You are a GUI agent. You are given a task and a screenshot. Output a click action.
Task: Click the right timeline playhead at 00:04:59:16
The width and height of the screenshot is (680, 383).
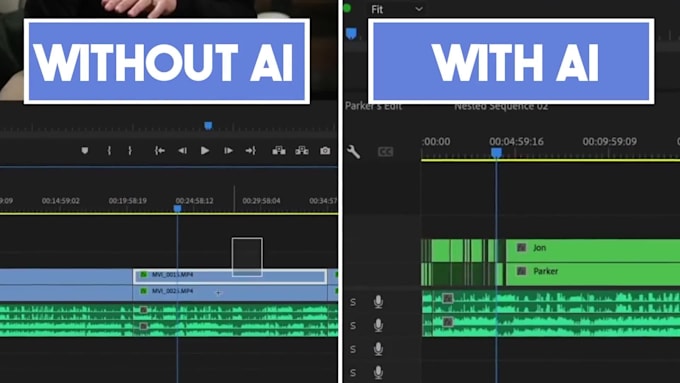(497, 153)
